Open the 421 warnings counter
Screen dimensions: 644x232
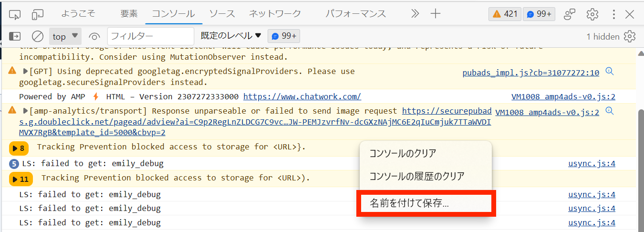505,14
